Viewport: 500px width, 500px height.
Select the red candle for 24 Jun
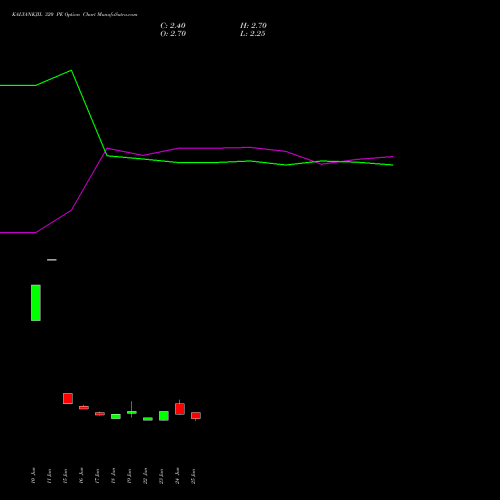point(180,408)
